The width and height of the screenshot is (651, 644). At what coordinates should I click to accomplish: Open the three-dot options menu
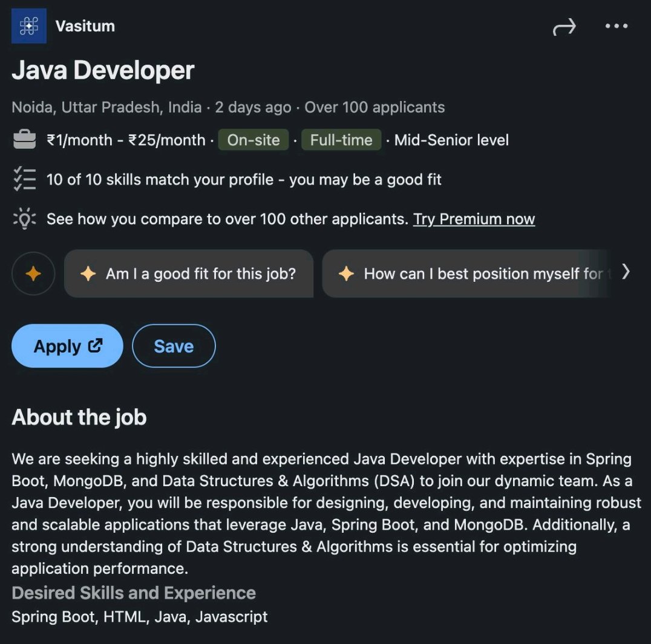[616, 26]
